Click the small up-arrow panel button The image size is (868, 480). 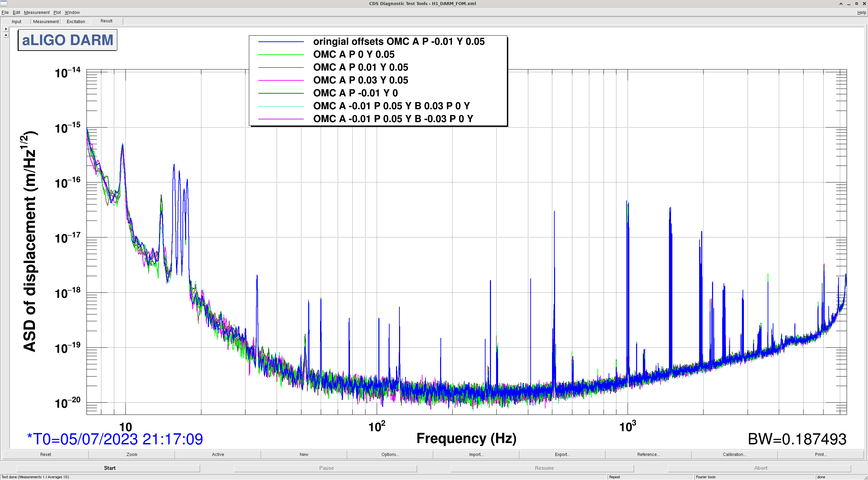[6, 35]
